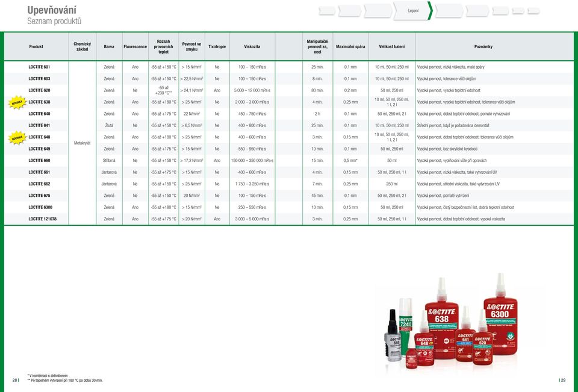This screenshot has width=578, height=392.
Task: Click the Fluorescence column header
Action: (135, 47)
